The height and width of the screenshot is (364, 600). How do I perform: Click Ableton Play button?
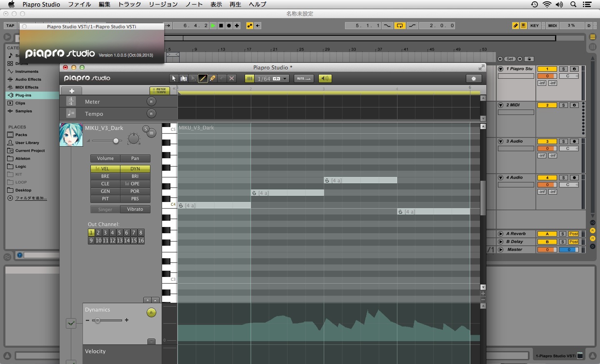213,25
